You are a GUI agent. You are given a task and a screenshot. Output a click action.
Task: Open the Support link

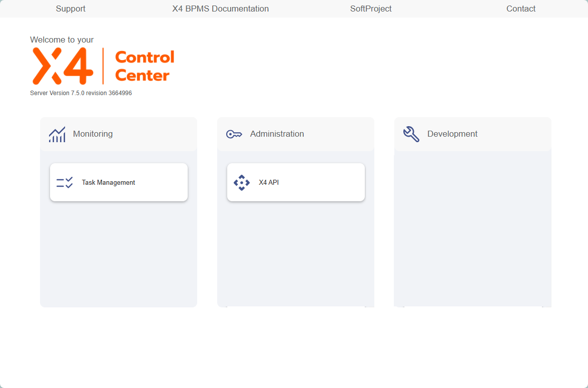pyautogui.click(x=71, y=9)
